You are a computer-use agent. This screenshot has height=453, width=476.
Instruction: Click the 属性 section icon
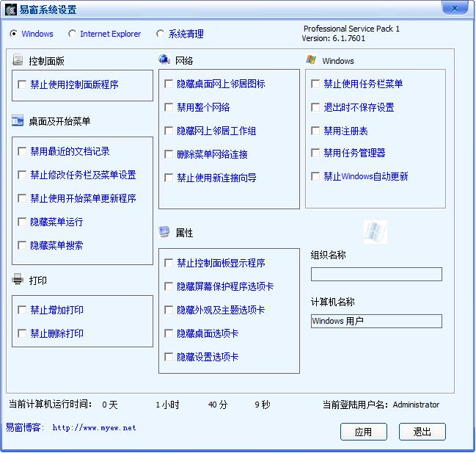tap(164, 232)
